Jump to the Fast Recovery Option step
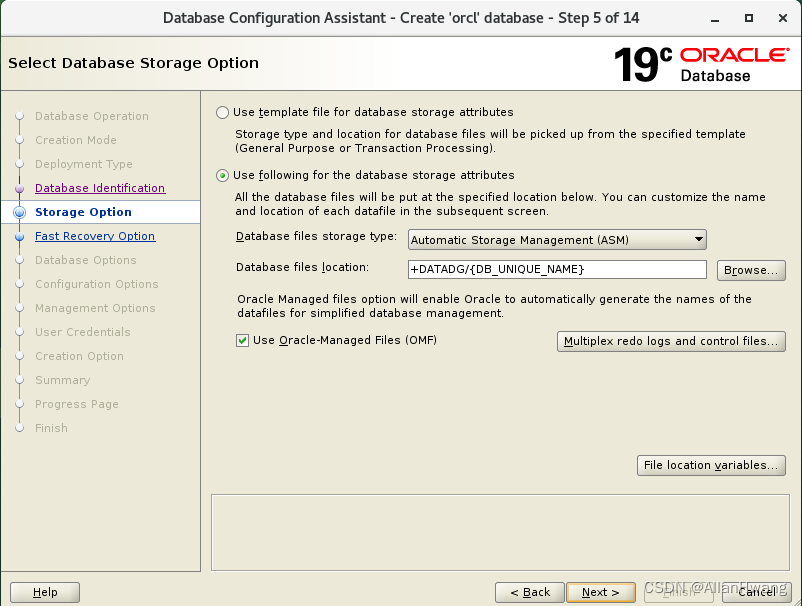This screenshot has height=606, width=802. point(94,236)
